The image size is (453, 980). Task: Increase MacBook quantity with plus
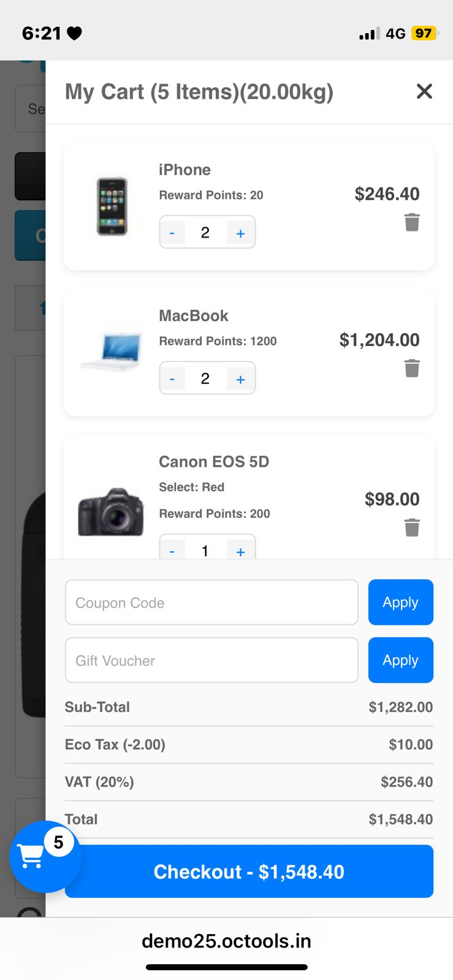tap(240, 379)
